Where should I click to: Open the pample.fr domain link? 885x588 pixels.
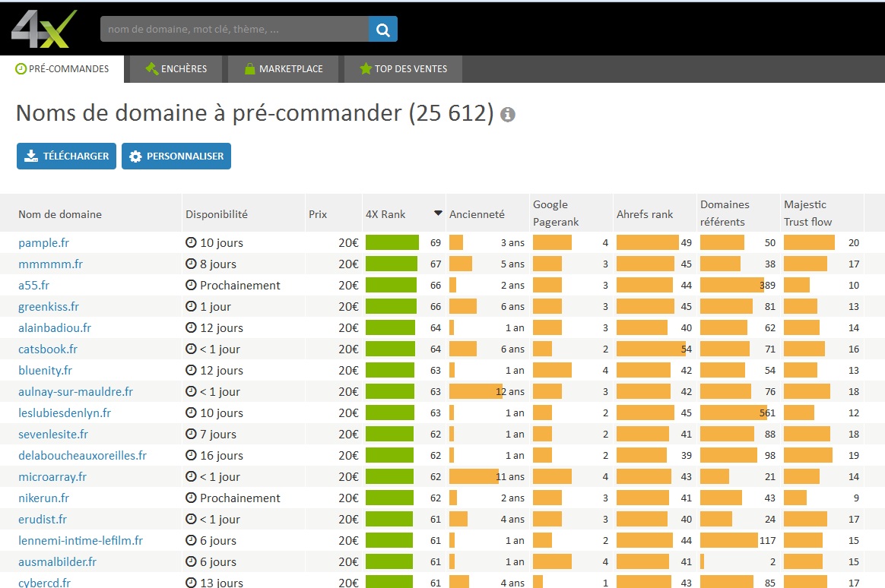43,243
